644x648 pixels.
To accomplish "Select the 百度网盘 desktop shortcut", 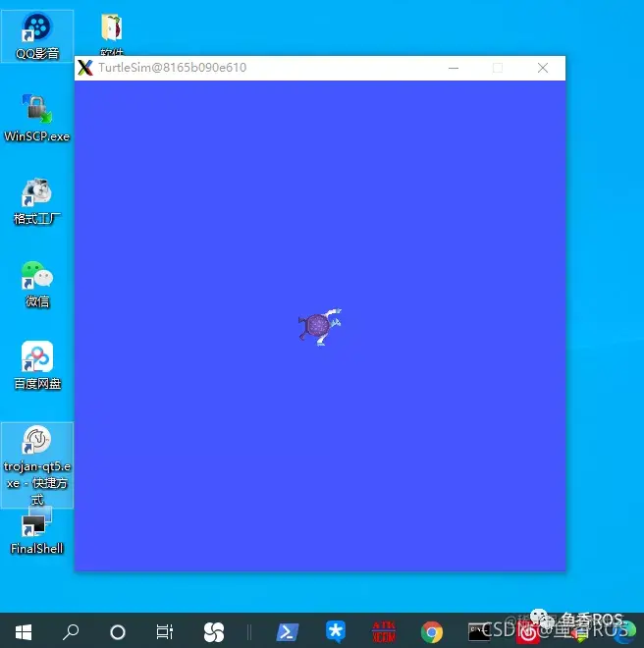I will (37, 366).
